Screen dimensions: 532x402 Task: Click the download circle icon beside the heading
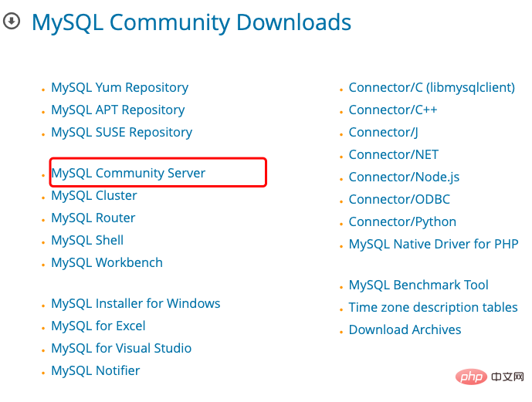pos(12,21)
